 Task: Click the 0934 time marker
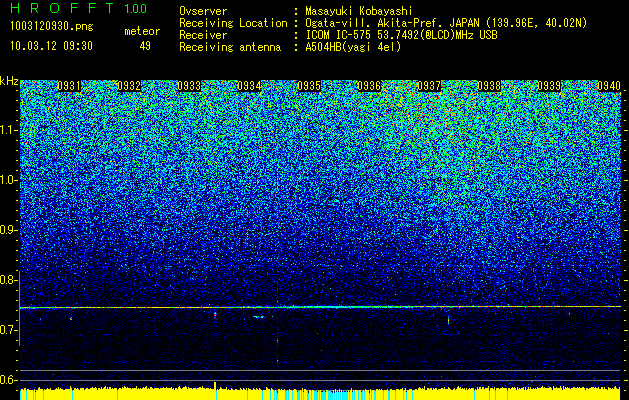249,86
